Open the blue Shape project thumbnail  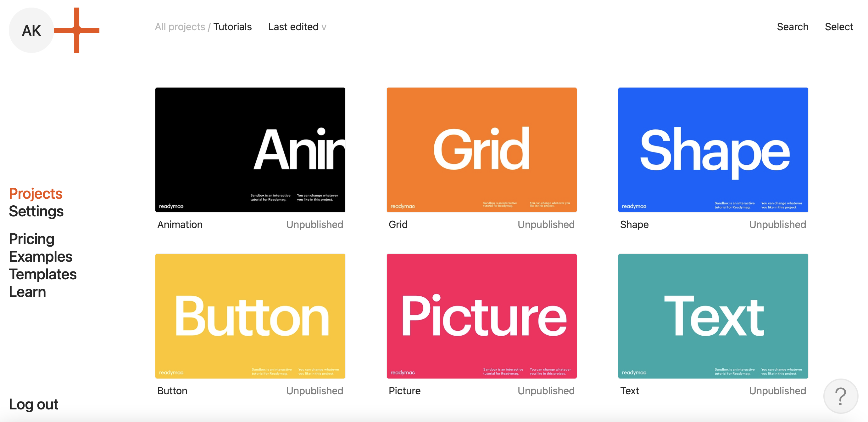pyautogui.click(x=713, y=150)
